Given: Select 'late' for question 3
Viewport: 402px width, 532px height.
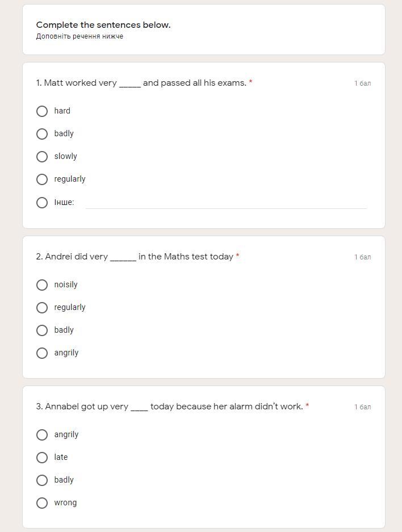Looking at the screenshot, I should coord(42,458).
